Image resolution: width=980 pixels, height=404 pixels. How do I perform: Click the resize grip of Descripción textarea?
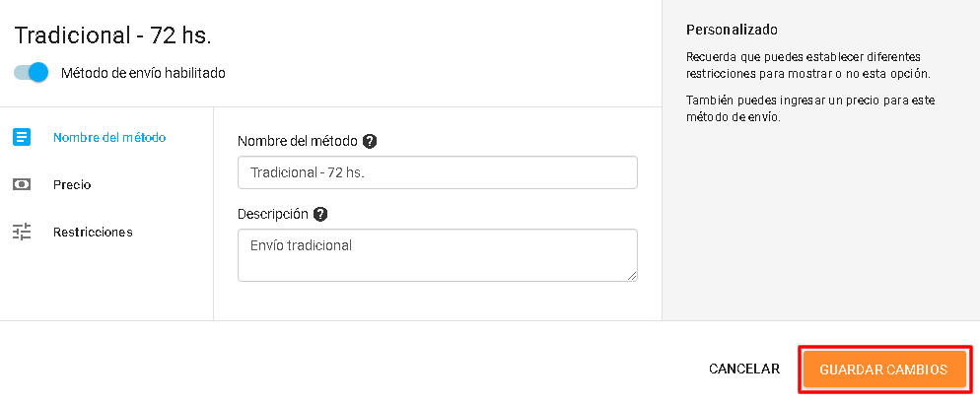[x=632, y=275]
